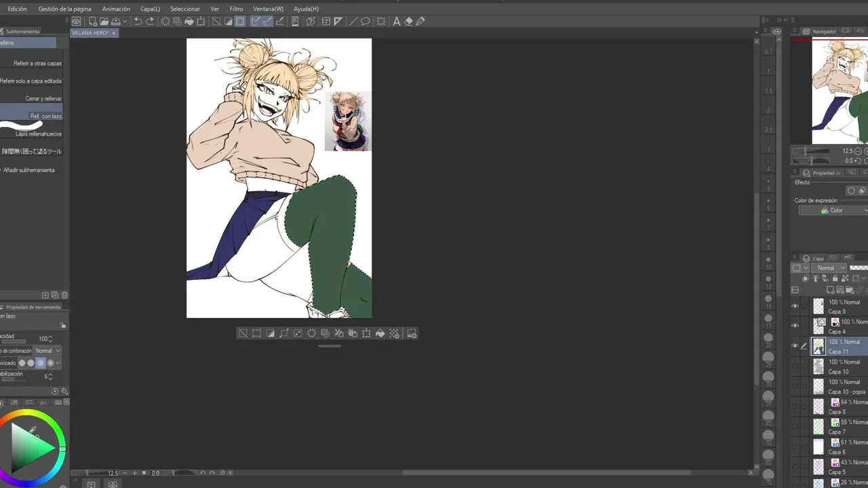The width and height of the screenshot is (868, 488).
Task: Select the pen icon in command bar
Action: [x=421, y=21]
